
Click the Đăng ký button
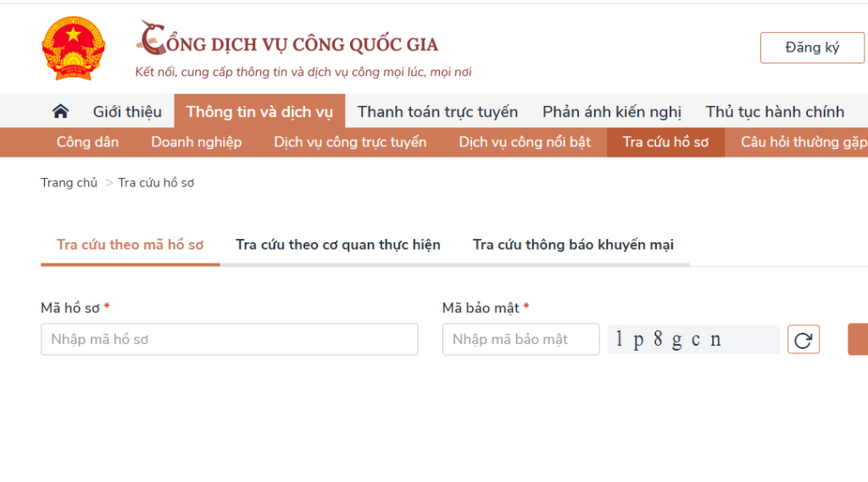(812, 47)
